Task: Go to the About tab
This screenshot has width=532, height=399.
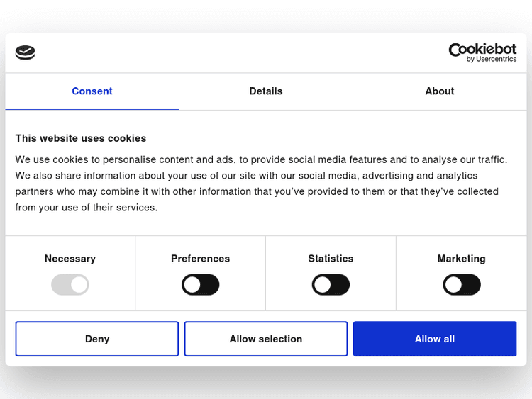Action: pos(439,91)
